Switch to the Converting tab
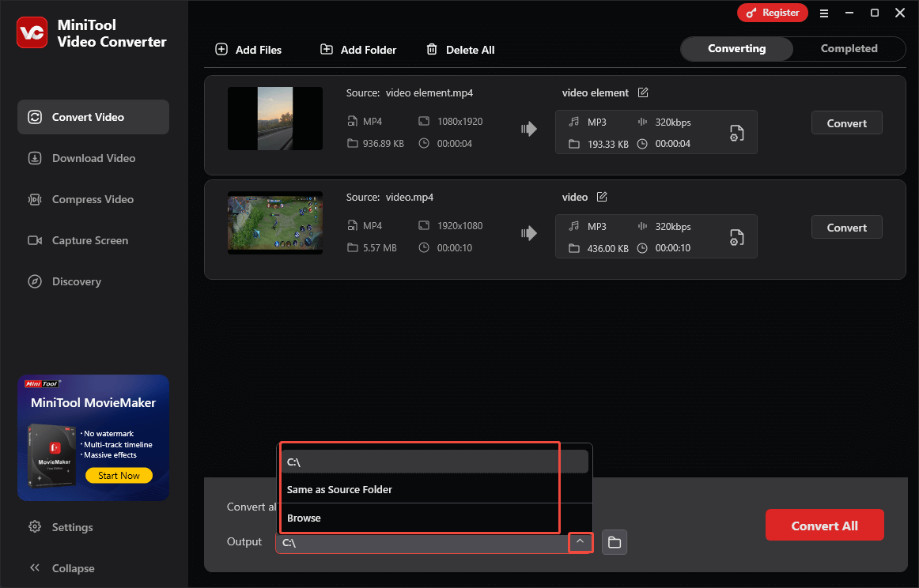 pyautogui.click(x=737, y=49)
